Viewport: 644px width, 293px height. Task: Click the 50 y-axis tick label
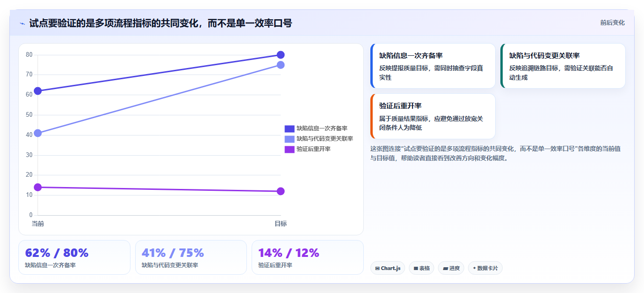(x=29, y=115)
